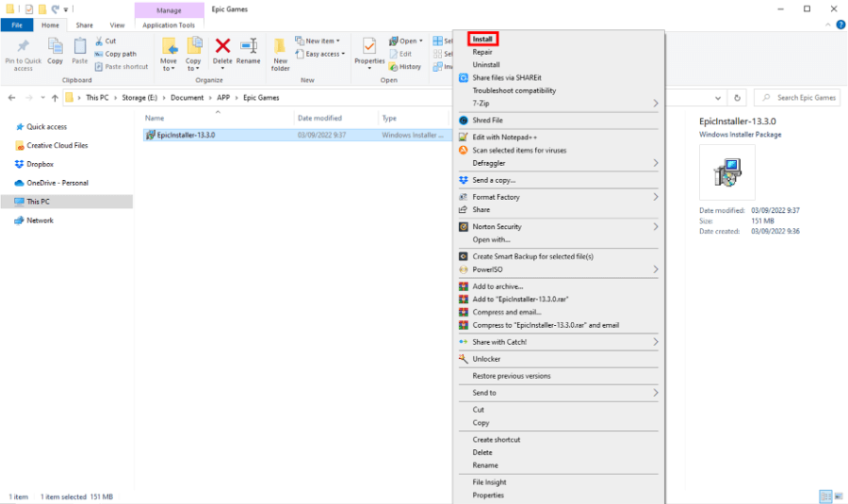The width and height of the screenshot is (848, 504).
Task: Click Dropbox Send a copy entry
Action: (494, 180)
